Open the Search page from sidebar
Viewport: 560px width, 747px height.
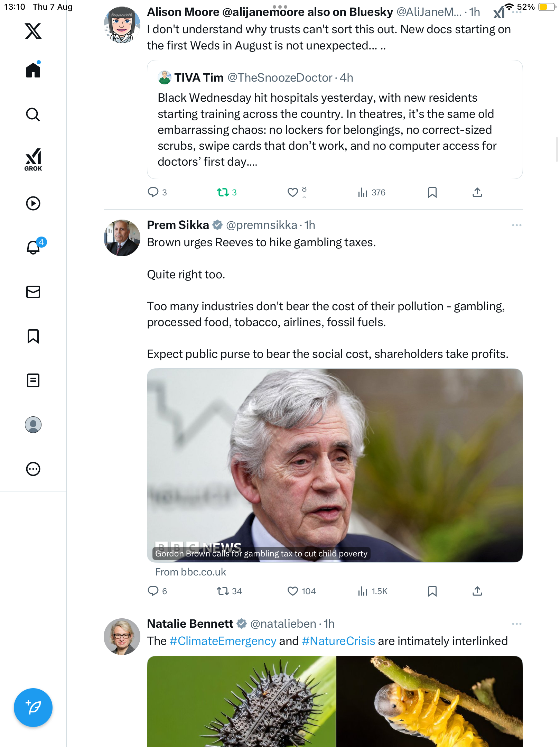tap(33, 114)
